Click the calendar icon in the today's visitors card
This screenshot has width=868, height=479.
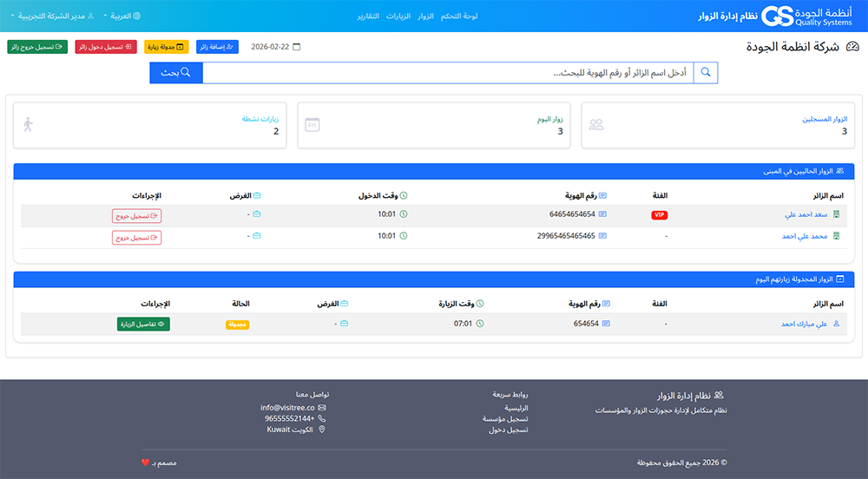pos(312,125)
